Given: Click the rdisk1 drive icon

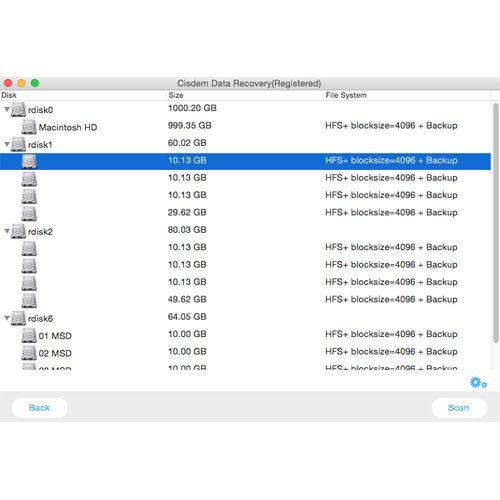Looking at the screenshot, I should tap(18, 144).
